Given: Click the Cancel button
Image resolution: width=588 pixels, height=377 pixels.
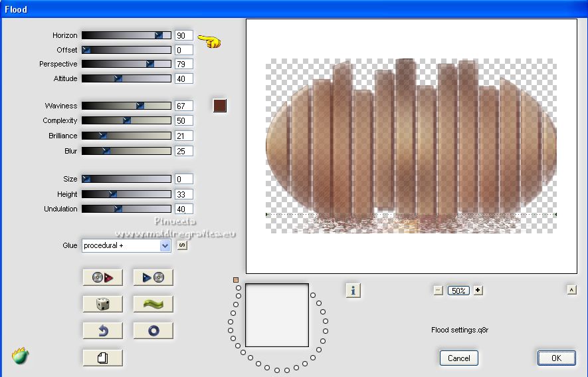Looking at the screenshot, I should [458, 358].
